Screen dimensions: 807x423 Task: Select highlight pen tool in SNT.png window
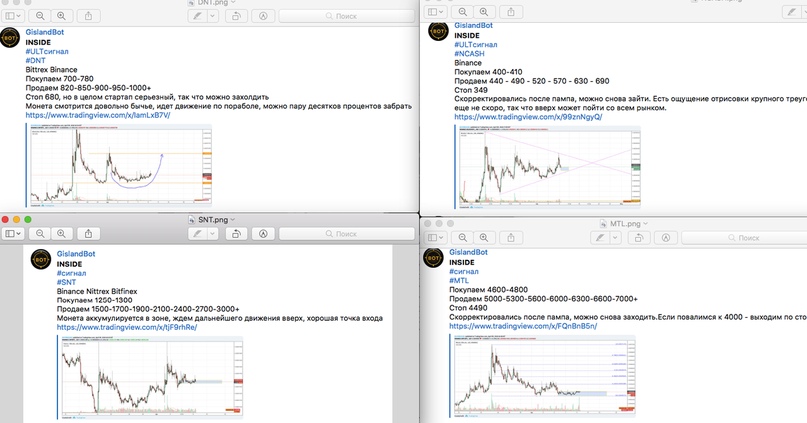coord(198,234)
